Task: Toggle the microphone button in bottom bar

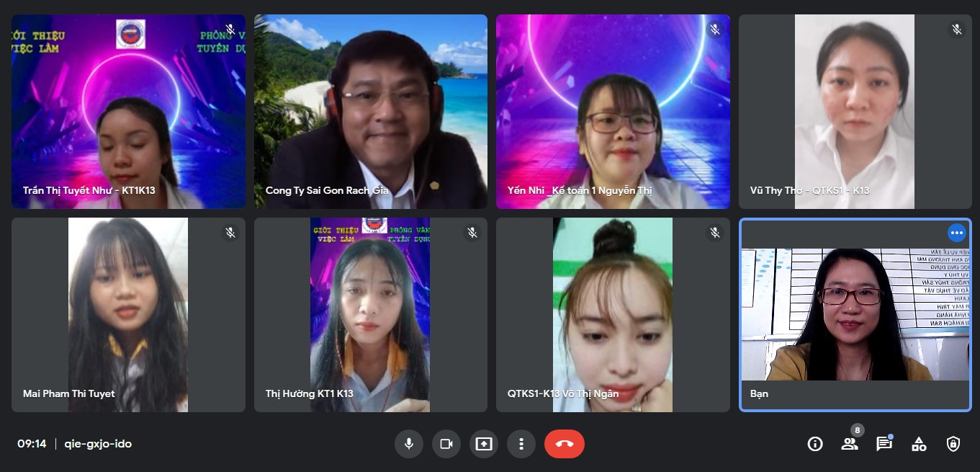Action: 409,444
